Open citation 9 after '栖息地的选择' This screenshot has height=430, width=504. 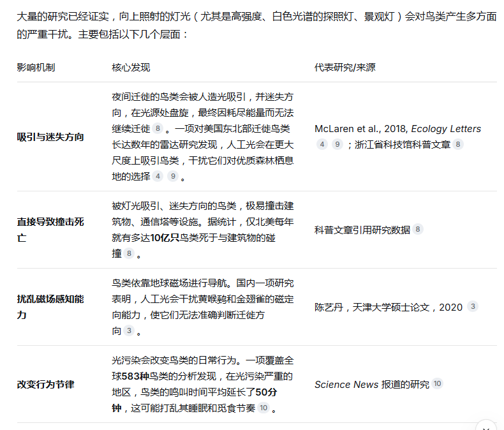point(173,176)
